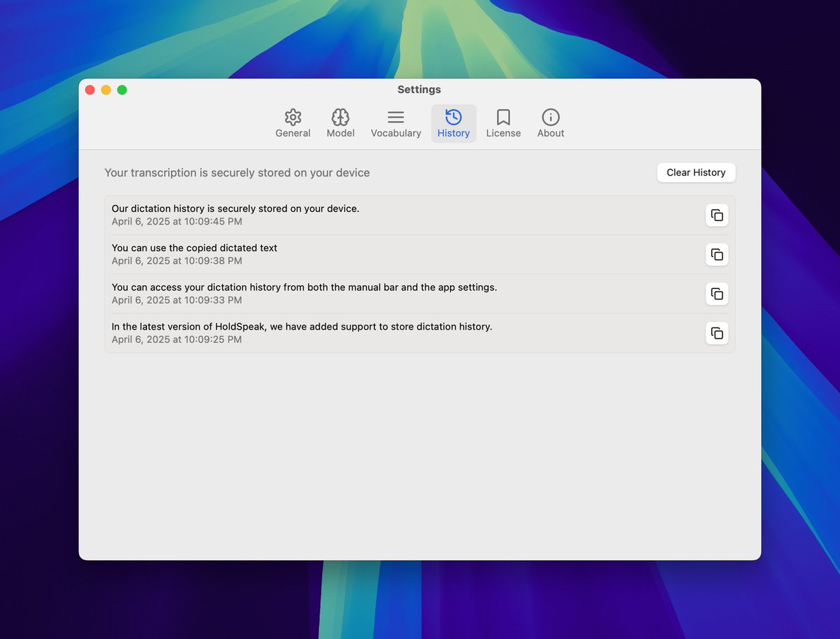Switch to the Model brain tab
Image resolution: width=840 pixels, height=639 pixels.
click(x=340, y=124)
